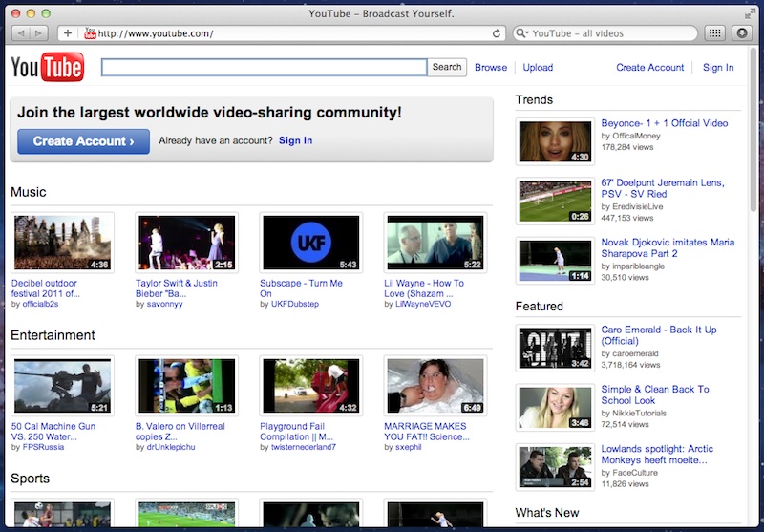Click the YouTube favicon in address bar
The width and height of the screenshot is (764, 532).
tap(91, 33)
